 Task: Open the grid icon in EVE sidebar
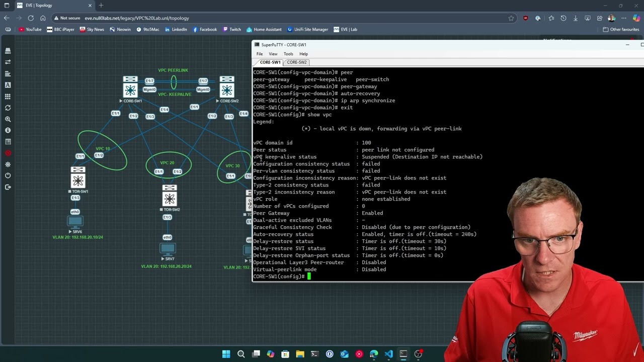tap(8, 97)
